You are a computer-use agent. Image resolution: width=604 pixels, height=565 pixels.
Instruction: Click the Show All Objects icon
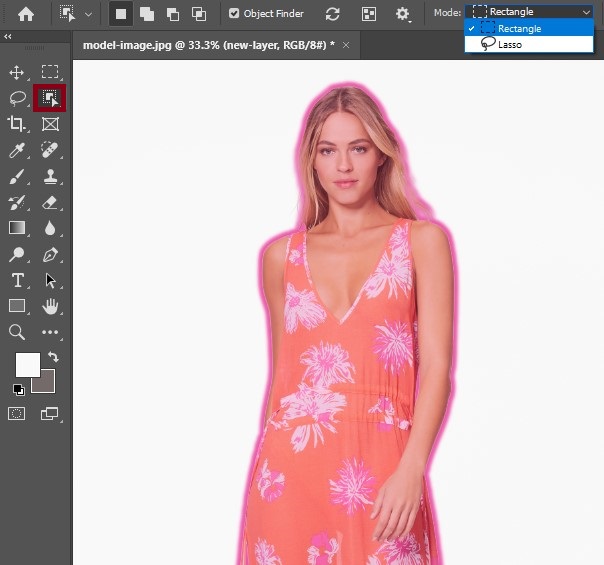[369, 14]
